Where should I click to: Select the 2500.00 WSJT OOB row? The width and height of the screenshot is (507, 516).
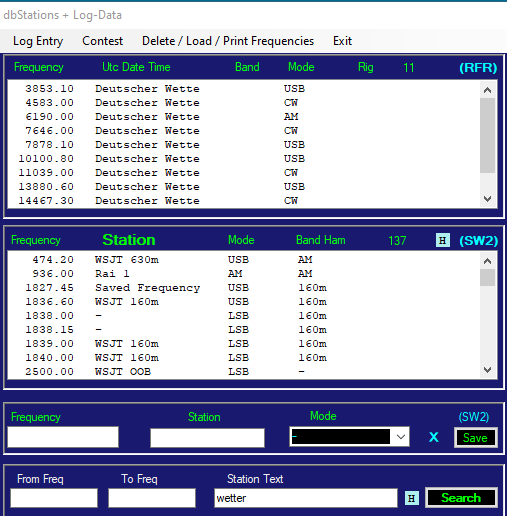click(x=244, y=372)
